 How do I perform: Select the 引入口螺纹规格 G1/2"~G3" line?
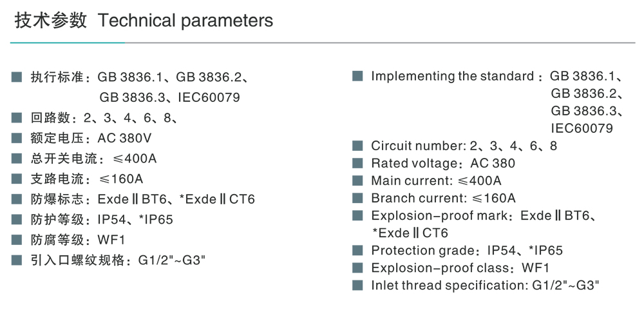pos(118,261)
